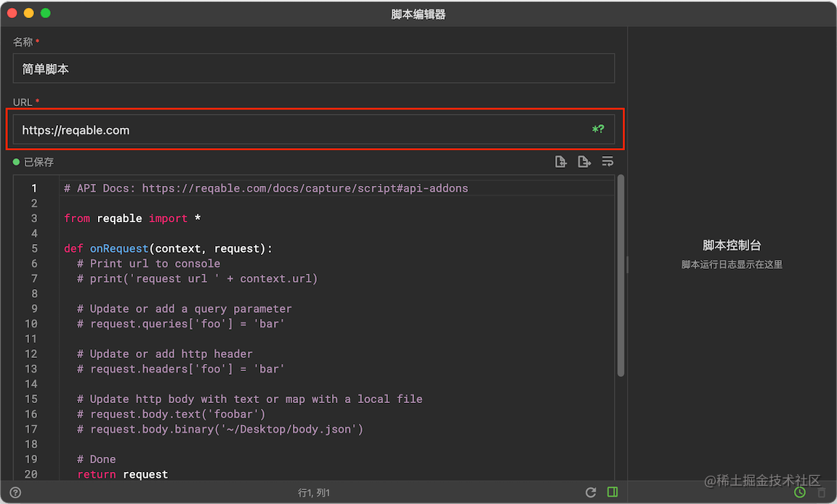Click the return request line of code
The height and width of the screenshot is (504, 837).
point(122,473)
